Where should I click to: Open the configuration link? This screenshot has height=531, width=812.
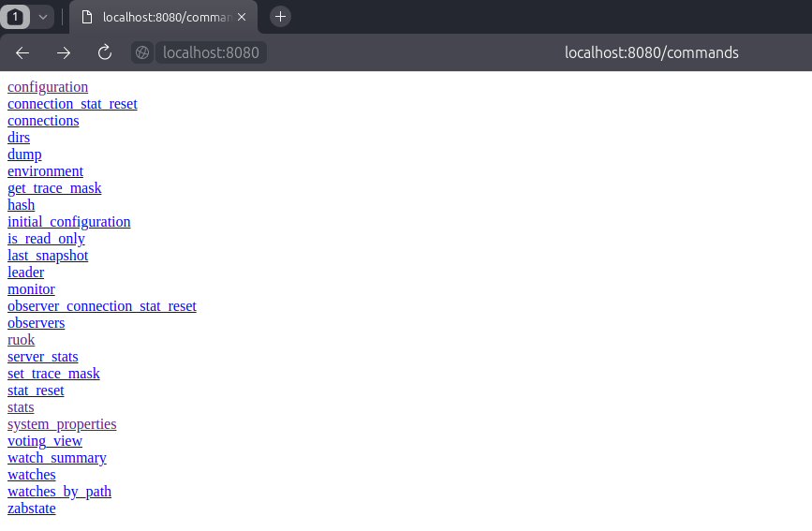point(48,87)
